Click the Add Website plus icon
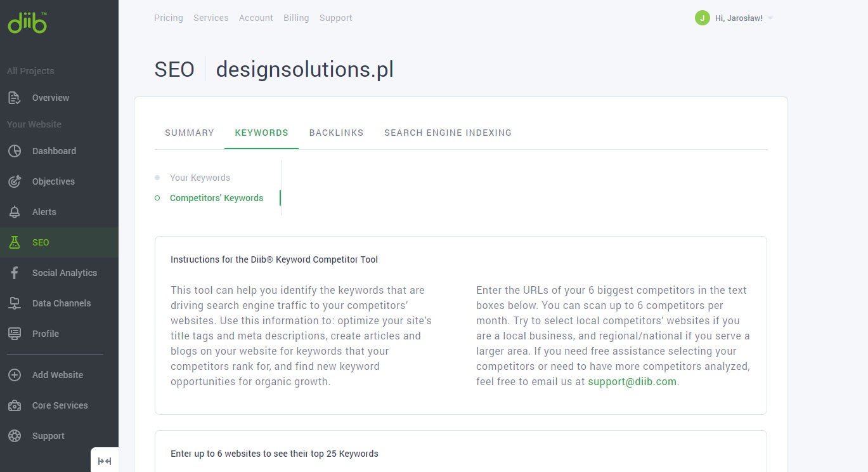This screenshot has height=472, width=868. [15, 375]
